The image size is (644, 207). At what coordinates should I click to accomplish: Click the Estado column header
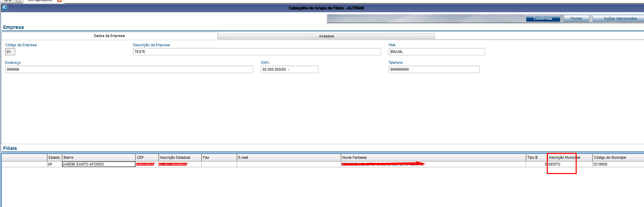(54, 157)
